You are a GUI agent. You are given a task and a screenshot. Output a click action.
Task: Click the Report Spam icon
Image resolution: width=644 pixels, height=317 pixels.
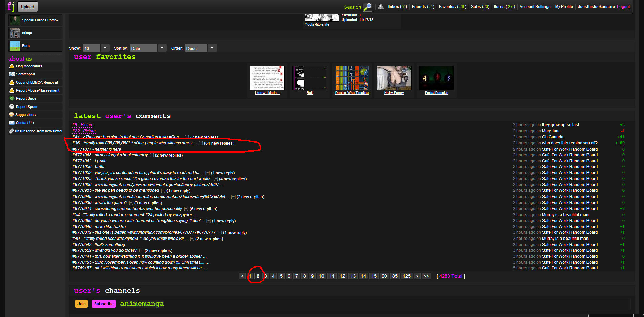pos(12,107)
